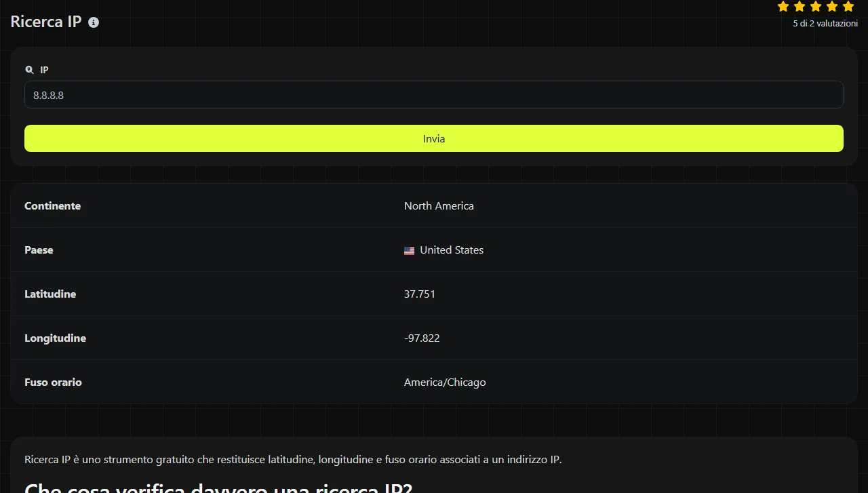Click the United States flag icon
Viewport: 868px width, 493px height.
(x=409, y=250)
